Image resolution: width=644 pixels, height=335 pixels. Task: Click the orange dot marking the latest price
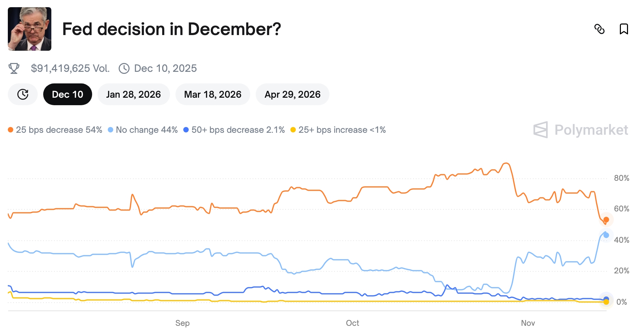(606, 220)
